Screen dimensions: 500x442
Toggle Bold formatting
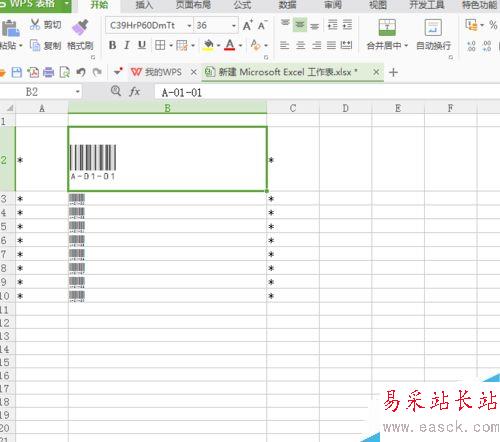point(113,45)
